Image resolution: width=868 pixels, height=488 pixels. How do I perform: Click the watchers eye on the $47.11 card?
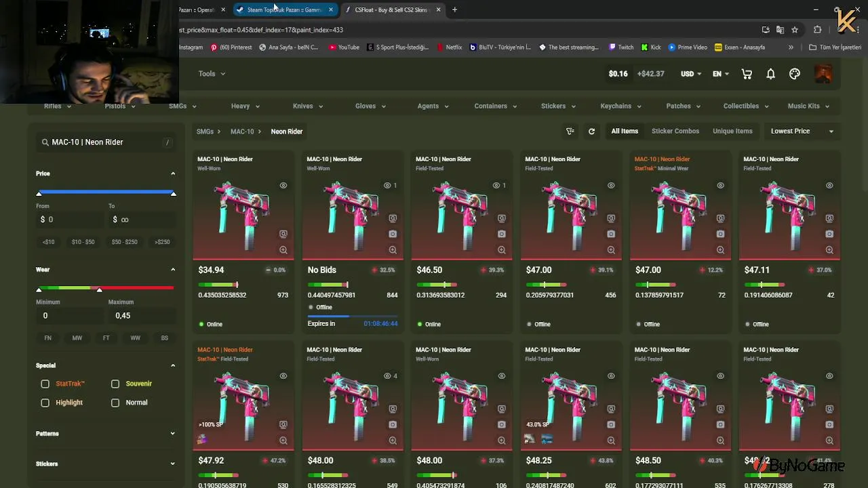click(829, 185)
